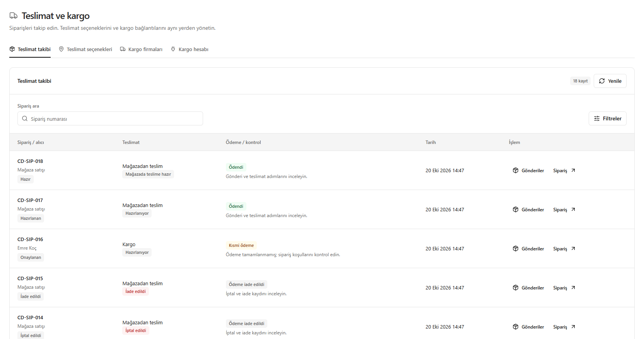Click the Hazırlanan status badge
644x339 pixels.
point(31,218)
